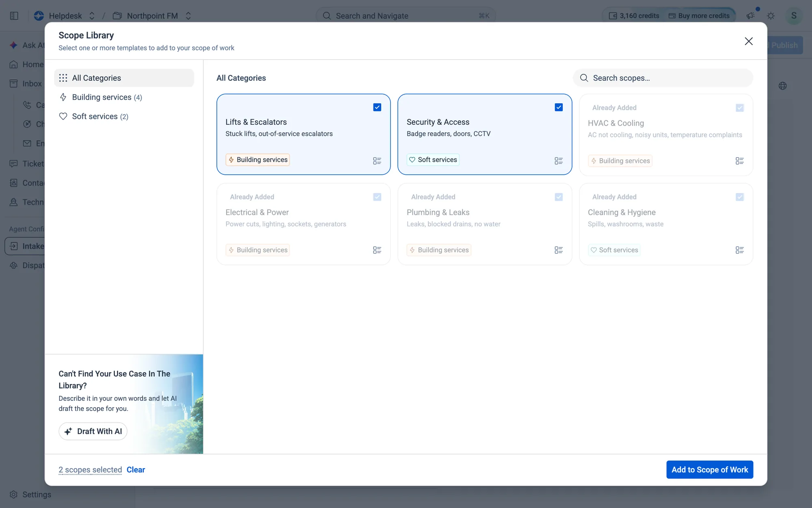Click the Electrical & Power checkbox
Screen dimensions: 812x508
click(x=377, y=197)
